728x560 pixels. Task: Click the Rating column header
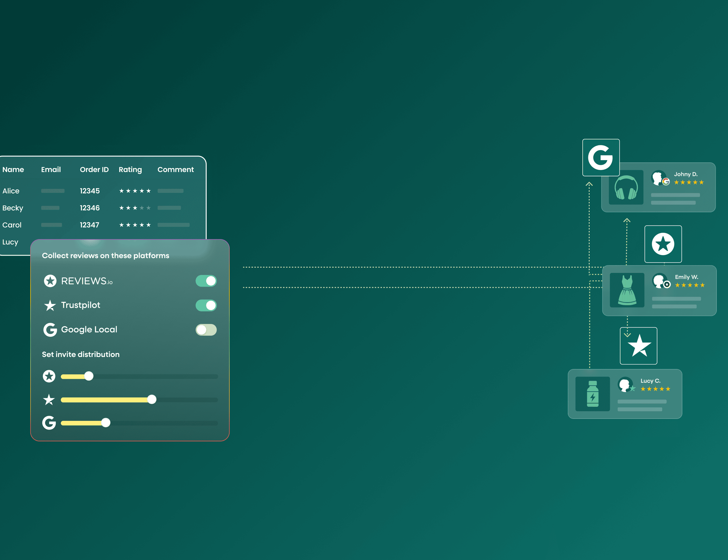tap(130, 170)
